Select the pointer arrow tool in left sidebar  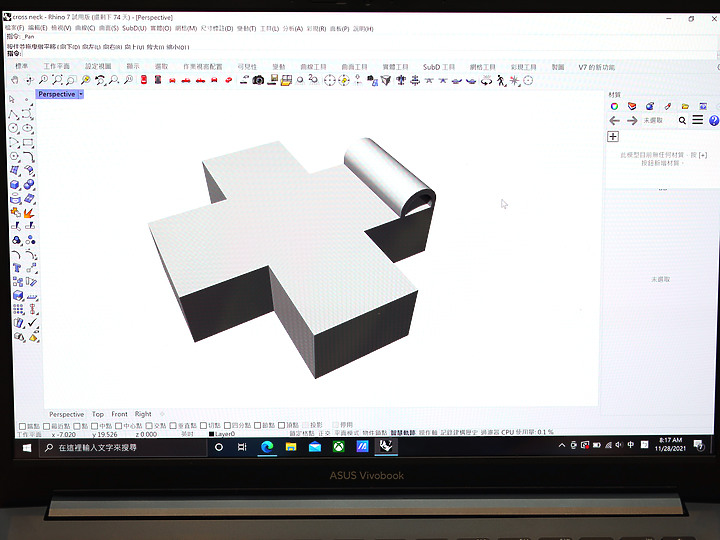tap(12, 99)
